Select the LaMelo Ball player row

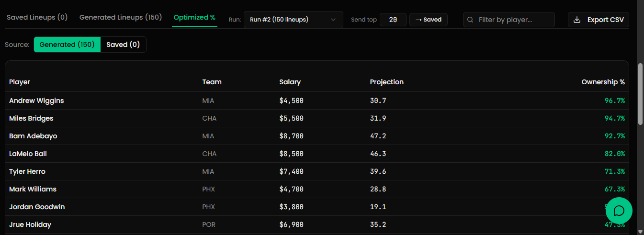[28, 154]
